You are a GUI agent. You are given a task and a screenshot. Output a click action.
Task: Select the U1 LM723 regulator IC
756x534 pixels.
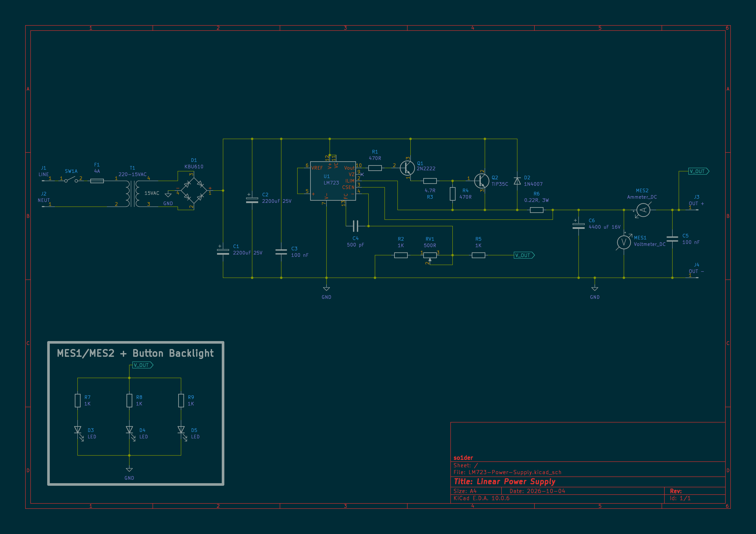point(333,181)
